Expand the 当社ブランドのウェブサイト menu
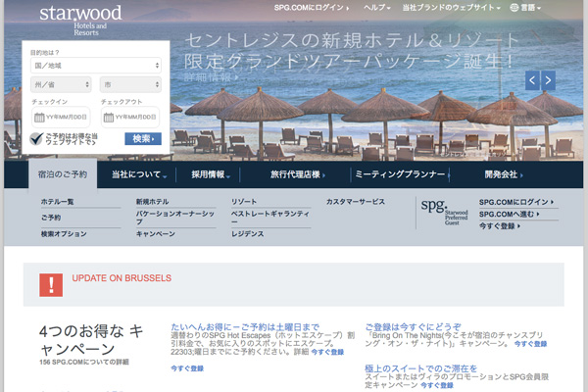The height and width of the screenshot is (392, 588). (451, 8)
